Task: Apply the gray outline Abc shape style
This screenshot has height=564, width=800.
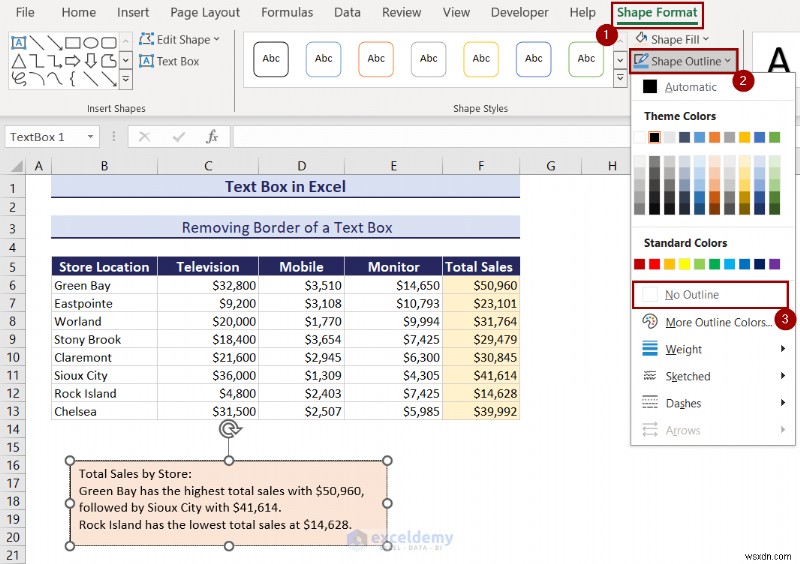Action: [429, 59]
